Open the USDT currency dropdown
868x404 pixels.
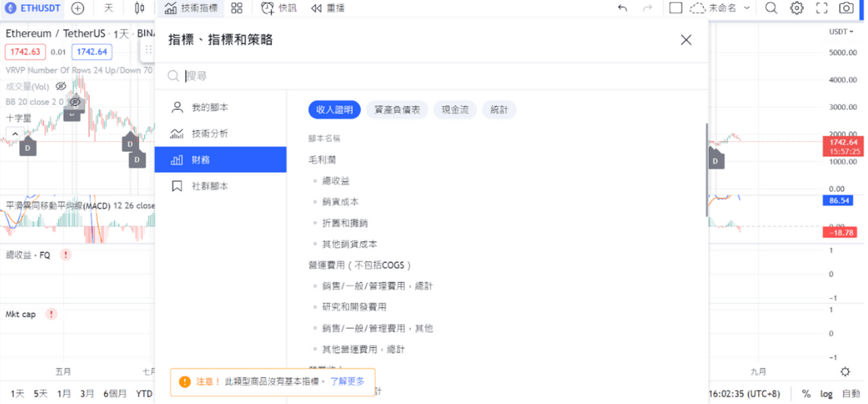(842, 32)
